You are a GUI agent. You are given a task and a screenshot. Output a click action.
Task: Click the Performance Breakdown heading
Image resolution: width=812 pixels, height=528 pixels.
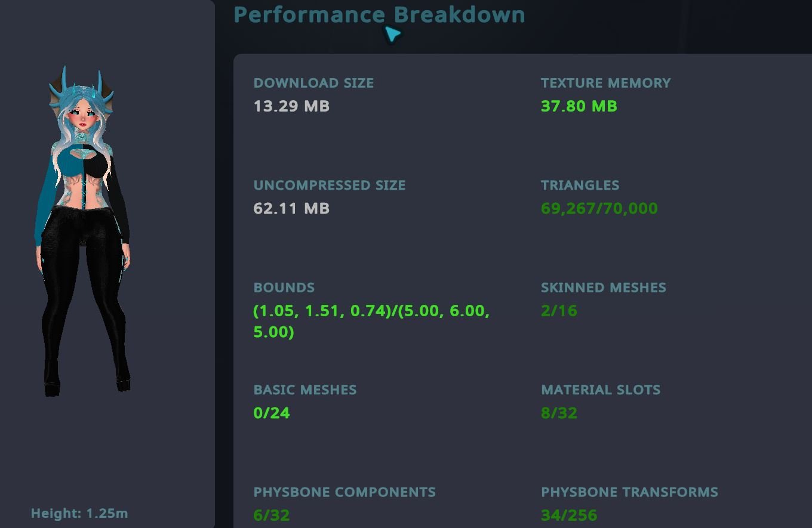click(379, 14)
